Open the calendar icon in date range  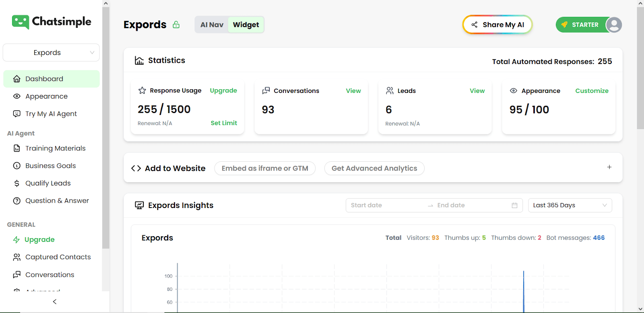514,205
